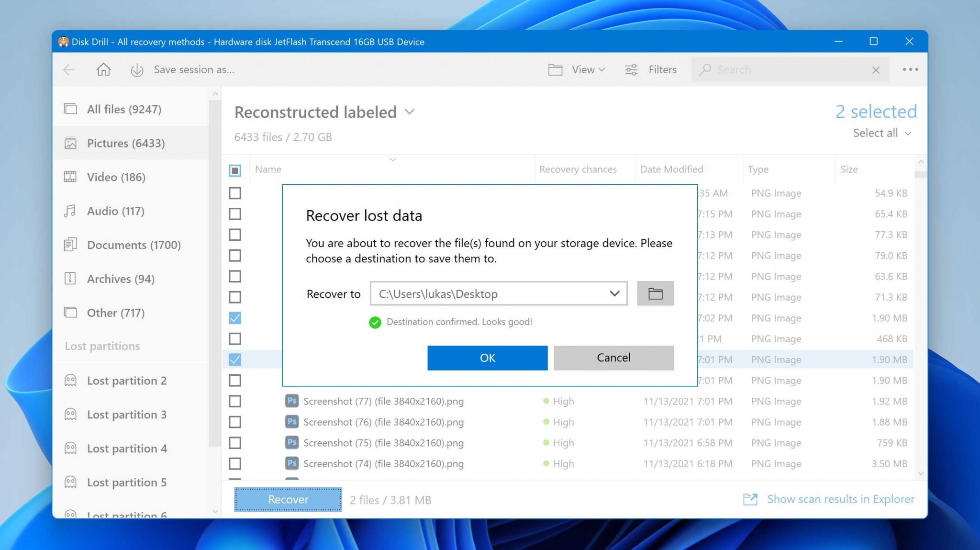Toggle the Select all checkbox
980x550 pixels.
235,169
